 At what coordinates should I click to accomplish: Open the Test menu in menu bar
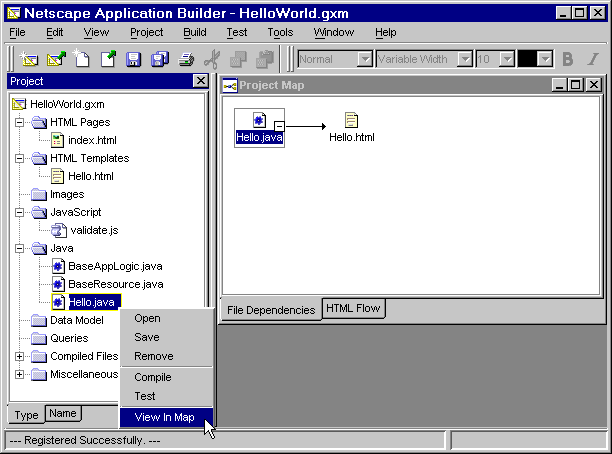coord(237,32)
